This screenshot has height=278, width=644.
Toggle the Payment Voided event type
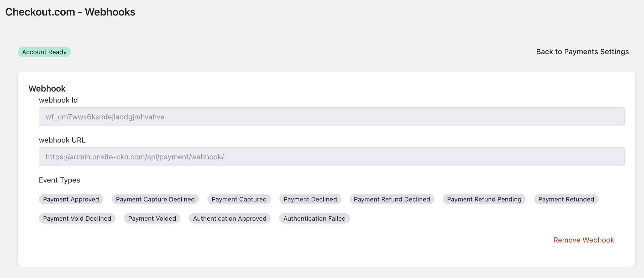coord(152,218)
